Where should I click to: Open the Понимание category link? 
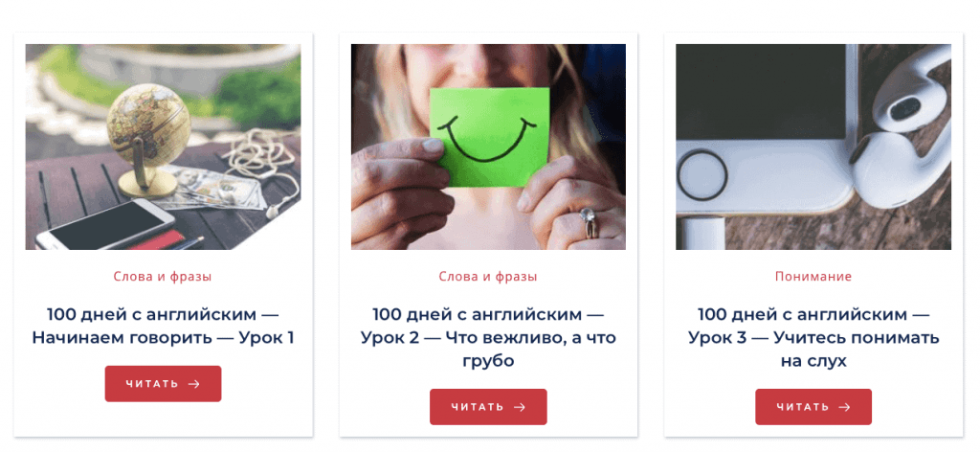pos(813,277)
